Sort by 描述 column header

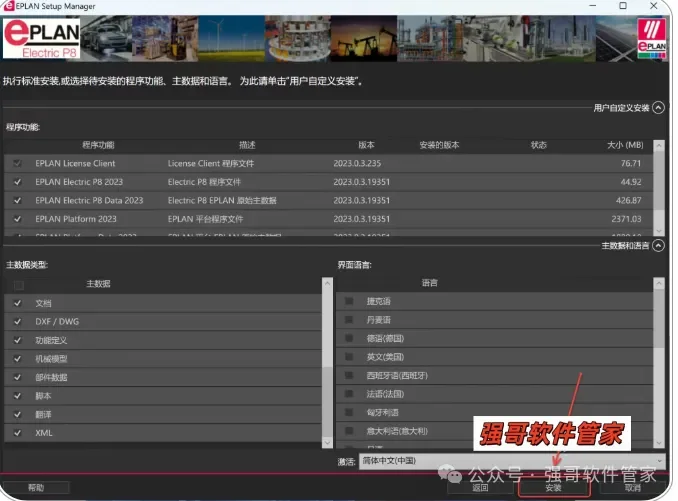click(x=247, y=145)
